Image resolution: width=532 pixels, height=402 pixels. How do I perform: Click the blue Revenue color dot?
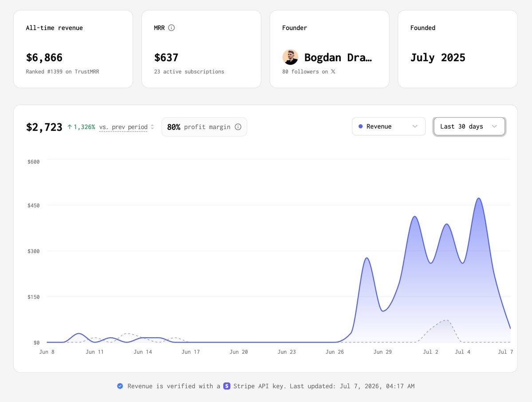pos(361,126)
